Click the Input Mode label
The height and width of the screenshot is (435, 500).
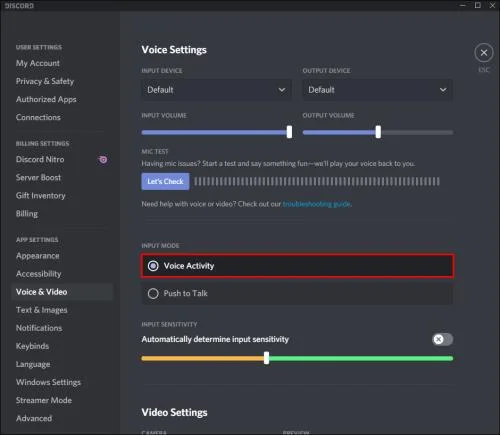(160, 246)
